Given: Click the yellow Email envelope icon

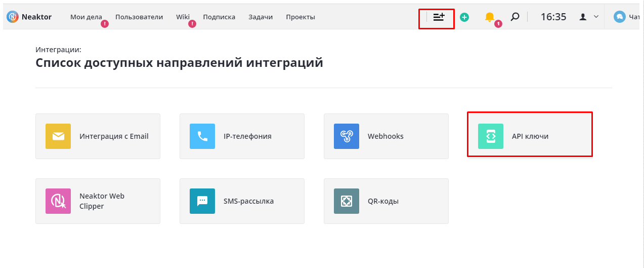Looking at the screenshot, I should tap(58, 136).
